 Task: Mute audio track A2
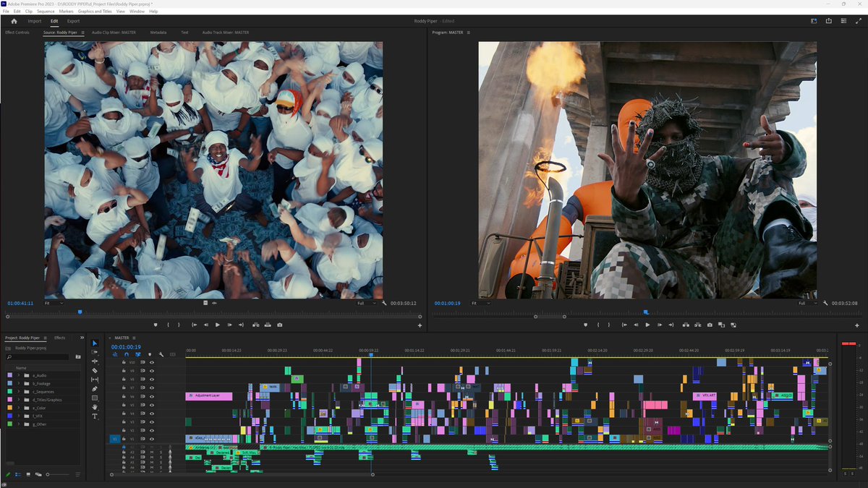pyautogui.click(x=152, y=453)
